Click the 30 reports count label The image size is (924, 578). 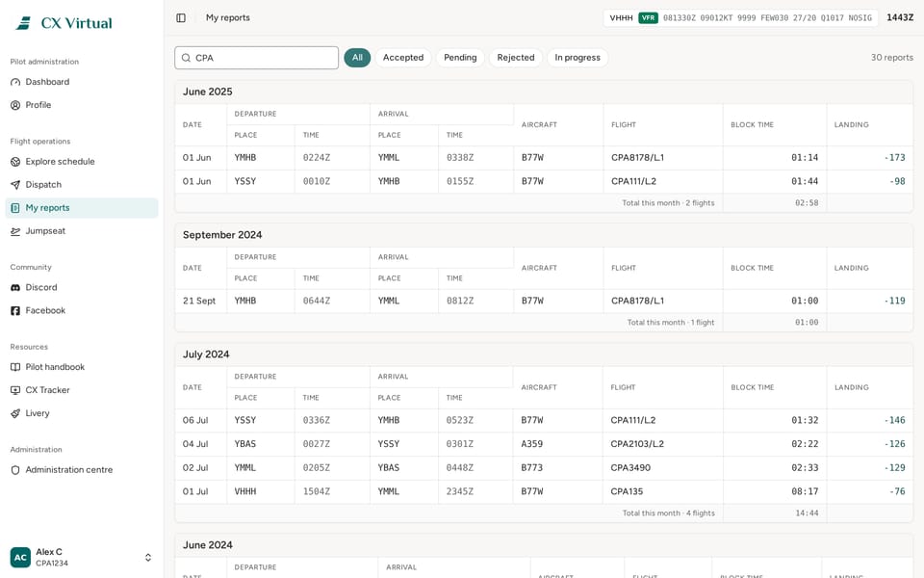click(x=891, y=57)
